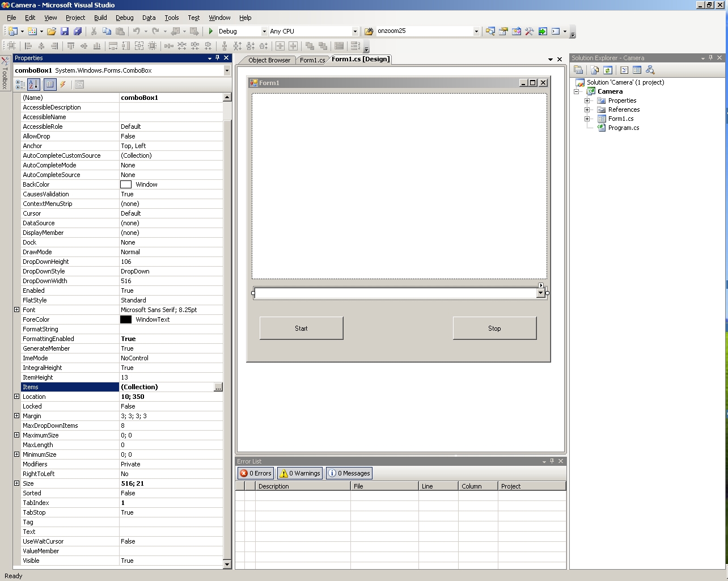Screen dimensions: 728x581
Task: Click the Properties panel scrollbar down arrow
Action: coord(227,564)
